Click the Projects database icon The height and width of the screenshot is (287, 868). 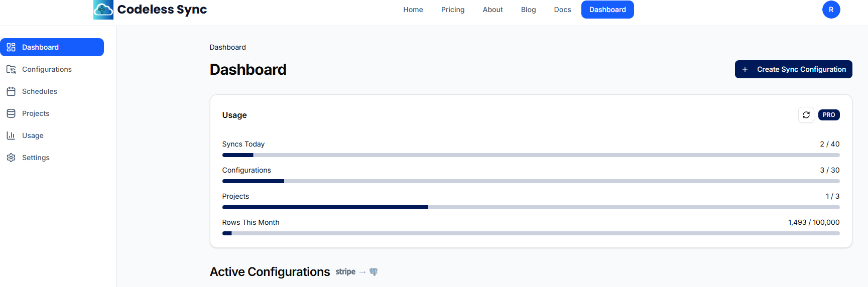11,113
